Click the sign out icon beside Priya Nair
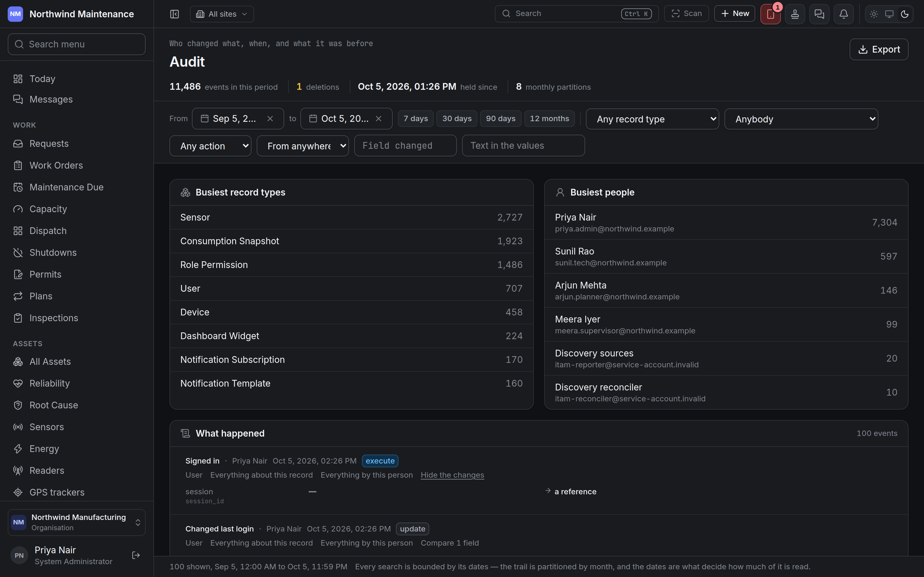Image resolution: width=924 pixels, height=577 pixels. click(136, 555)
